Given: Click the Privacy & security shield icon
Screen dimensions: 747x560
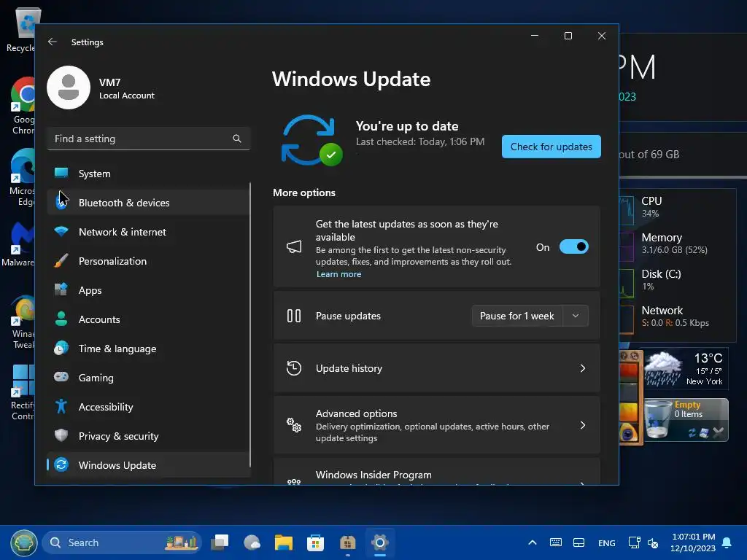Looking at the screenshot, I should point(61,435).
